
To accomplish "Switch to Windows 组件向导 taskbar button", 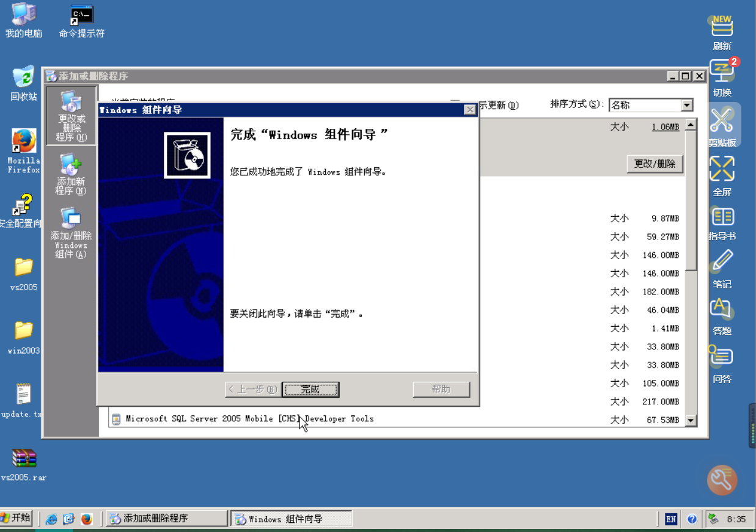I will coord(292,519).
